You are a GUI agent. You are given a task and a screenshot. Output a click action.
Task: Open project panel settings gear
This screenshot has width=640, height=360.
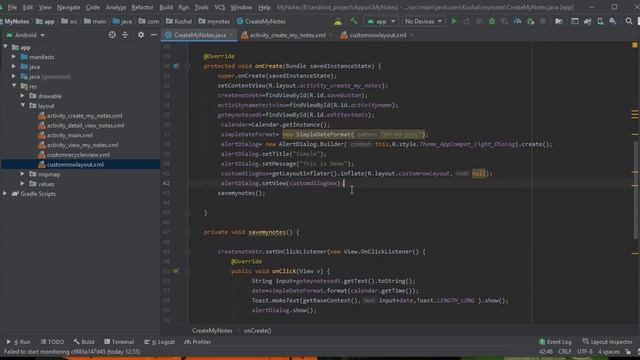141,35
